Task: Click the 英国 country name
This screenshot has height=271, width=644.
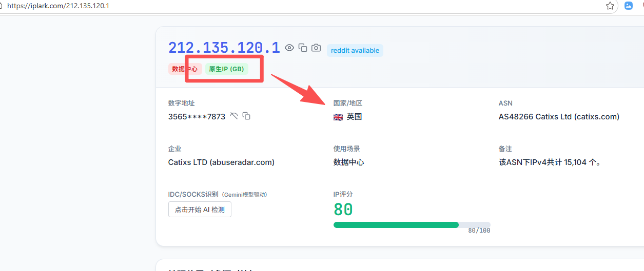Action: 354,117
